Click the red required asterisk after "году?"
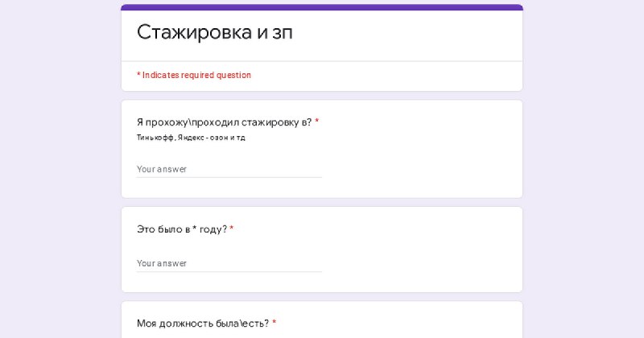 pos(232,229)
